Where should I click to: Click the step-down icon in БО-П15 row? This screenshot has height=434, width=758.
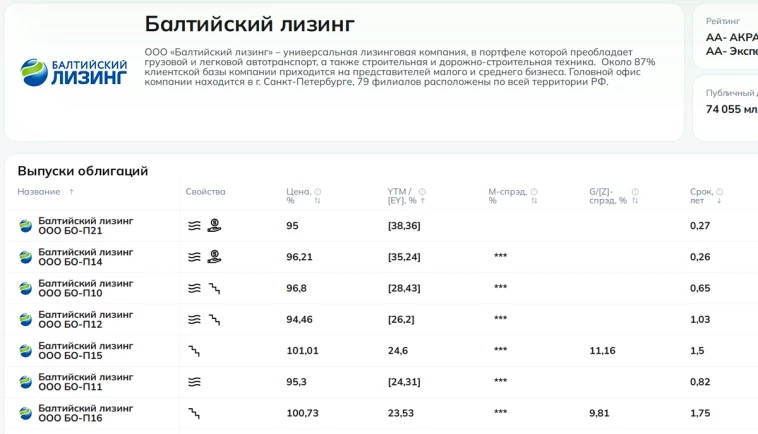(x=194, y=351)
